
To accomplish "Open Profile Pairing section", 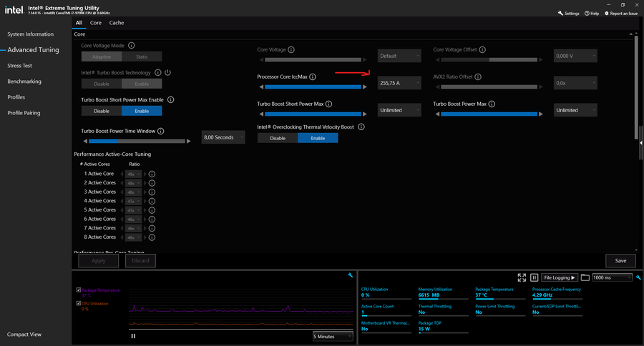I will 24,113.
